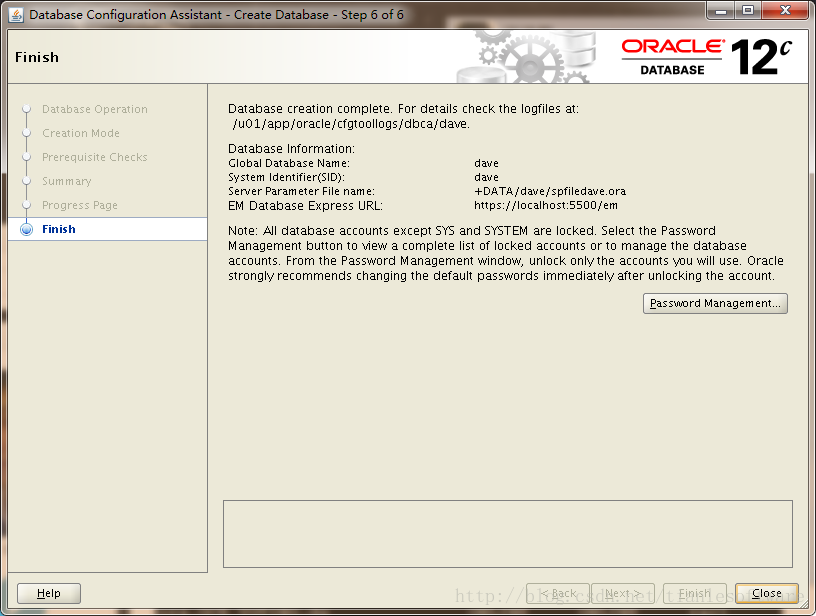The image size is (816, 616).
Task: Click the logfile path /u01/app/oracle/cfgtoollogs/dbca/dave
Action: coord(351,124)
